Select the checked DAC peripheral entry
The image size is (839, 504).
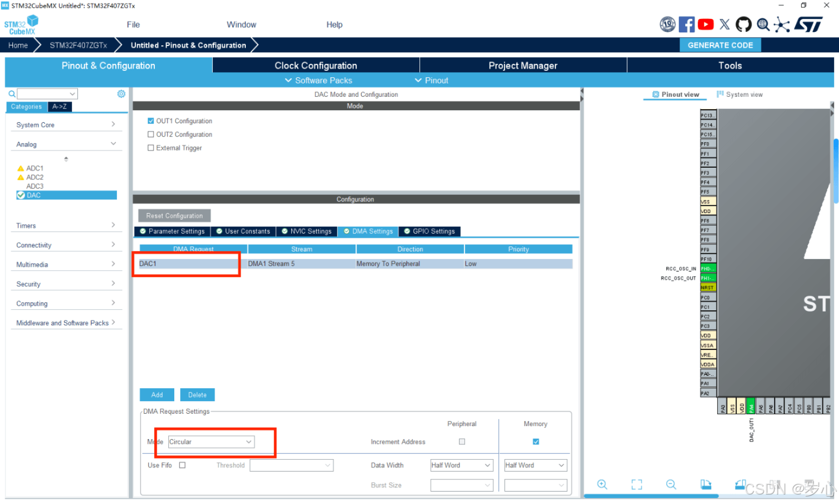pos(66,195)
